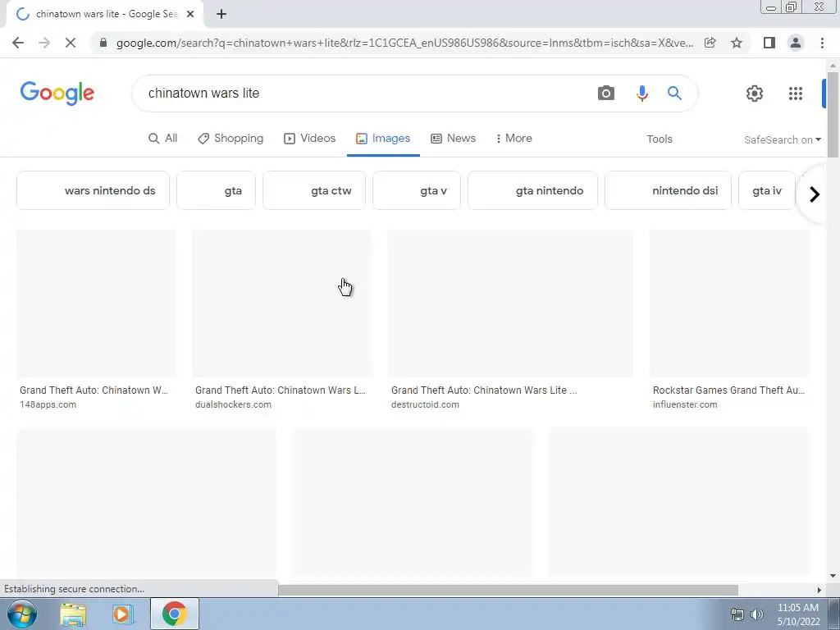Open Chrome's three-dot menu
This screenshot has height=630, width=840.
822,43
